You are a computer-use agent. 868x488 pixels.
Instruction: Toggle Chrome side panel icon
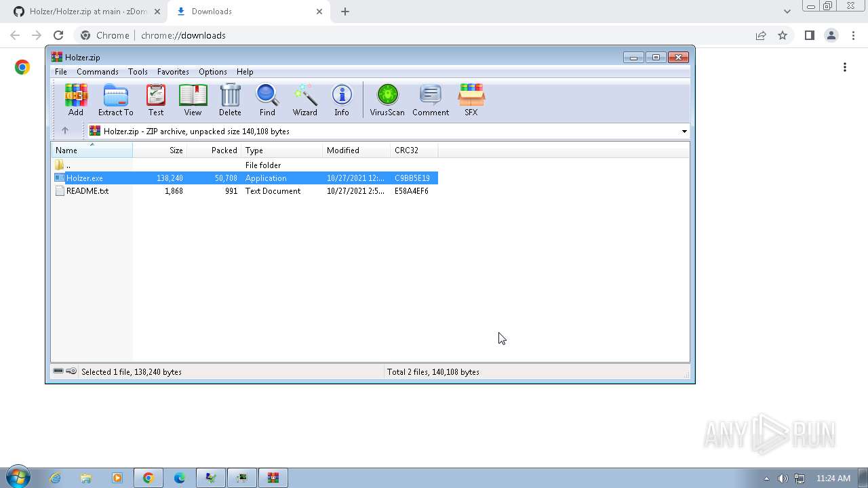[x=809, y=35]
